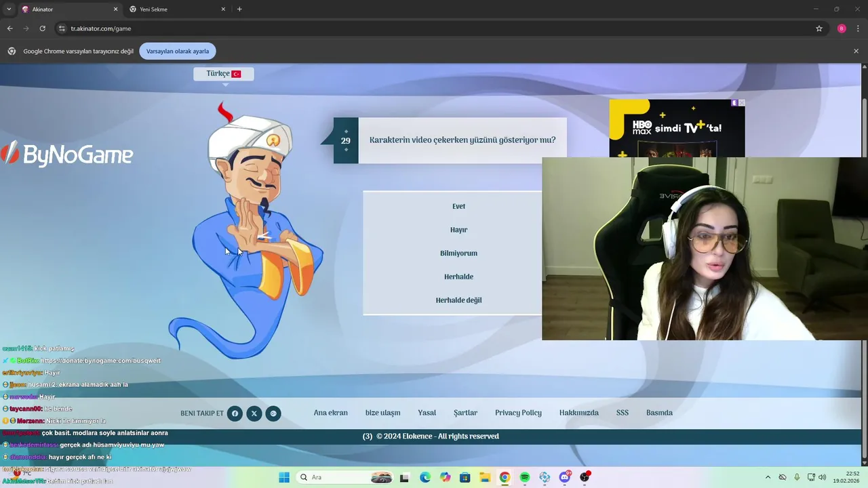This screenshot has width=868, height=488.
Task: Go forward to the next page
Action: click(x=26, y=28)
